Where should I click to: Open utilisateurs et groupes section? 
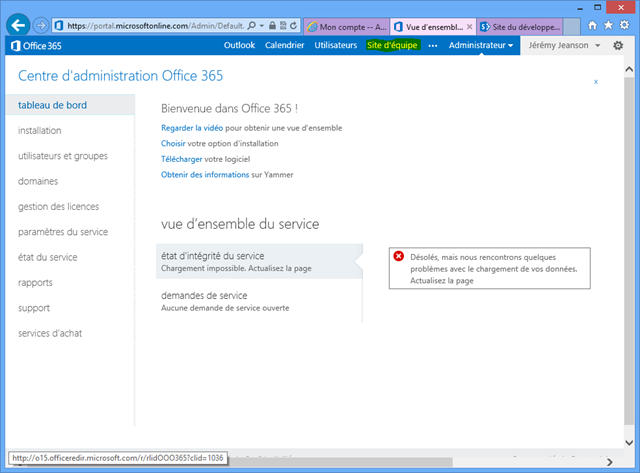coord(63,156)
